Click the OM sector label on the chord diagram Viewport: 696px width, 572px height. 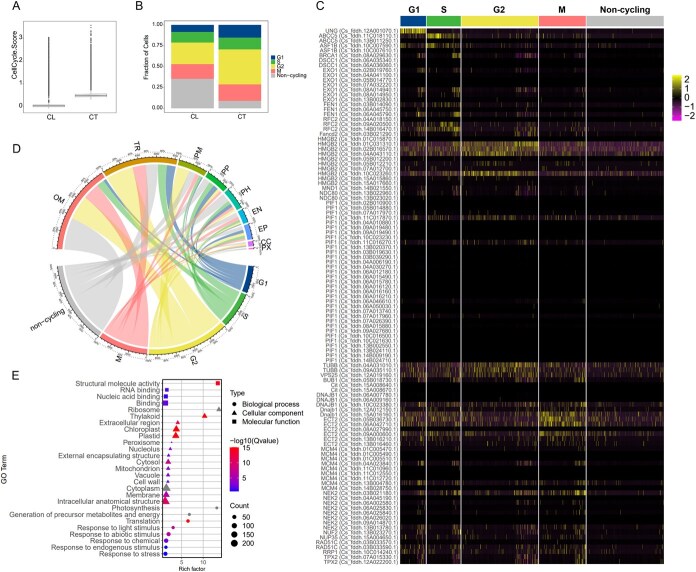(59, 199)
